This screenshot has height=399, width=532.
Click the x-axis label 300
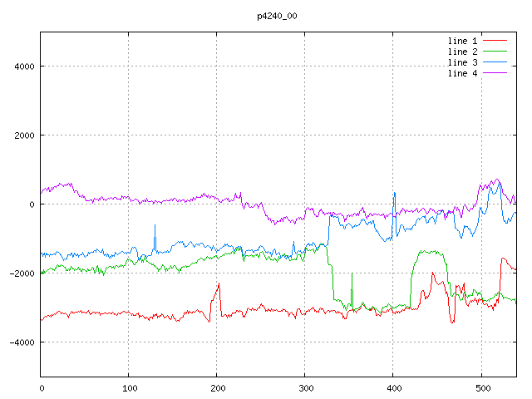tap(306, 388)
